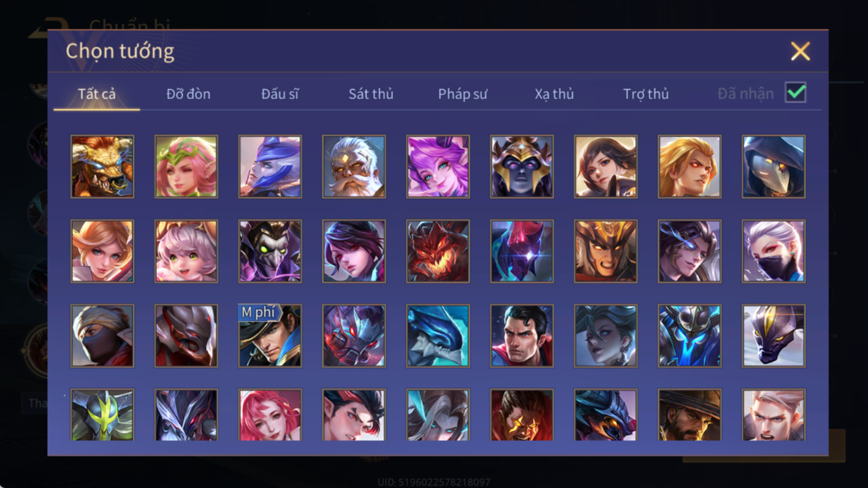Image resolution: width=868 pixels, height=488 pixels.
Task: Pick the hero marked "M phí"
Action: [270, 336]
